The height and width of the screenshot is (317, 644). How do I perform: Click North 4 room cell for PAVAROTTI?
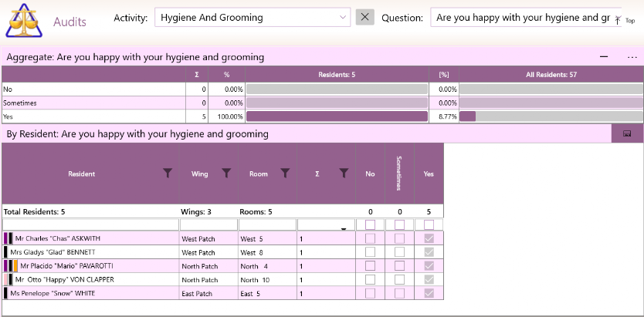(x=267, y=266)
